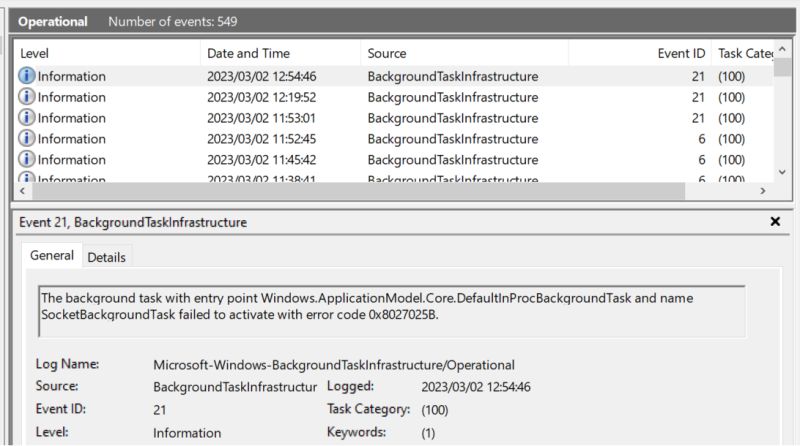Click Information level text in 11:45:42 row
This screenshot has width=800, height=446.
coord(71,160)
